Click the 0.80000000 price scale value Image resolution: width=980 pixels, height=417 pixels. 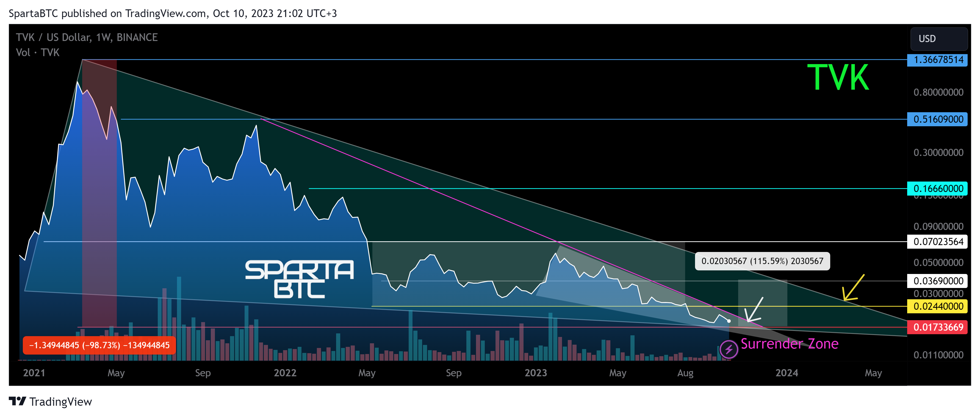(x=938, y=92)
